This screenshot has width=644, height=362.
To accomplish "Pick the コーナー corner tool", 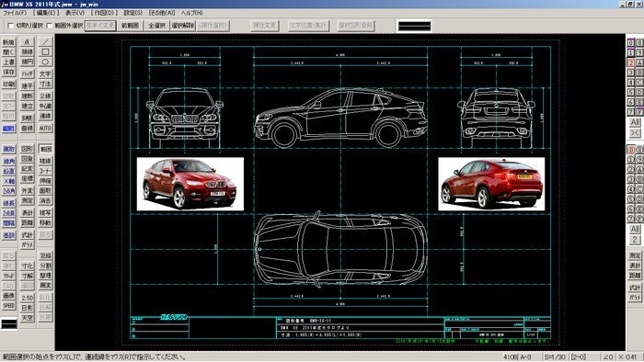I will 45,171.
